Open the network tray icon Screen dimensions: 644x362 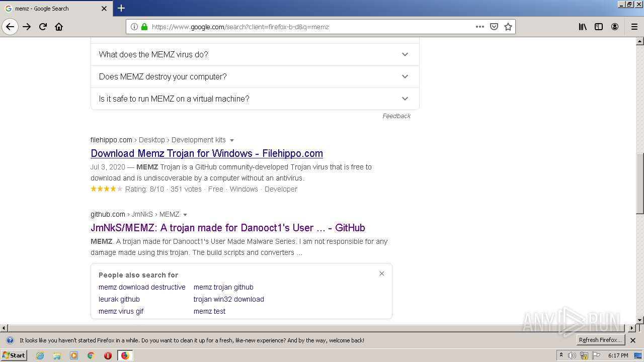click(584, 355)
